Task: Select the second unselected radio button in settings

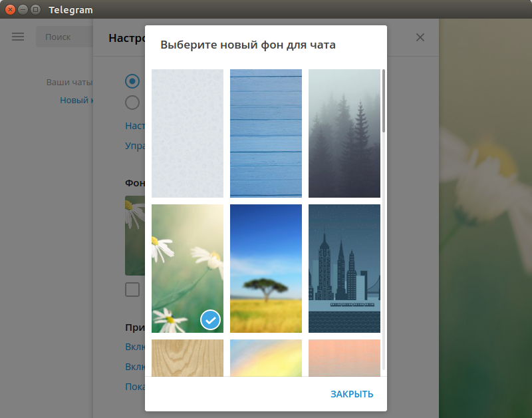Action: coord(132,103)
